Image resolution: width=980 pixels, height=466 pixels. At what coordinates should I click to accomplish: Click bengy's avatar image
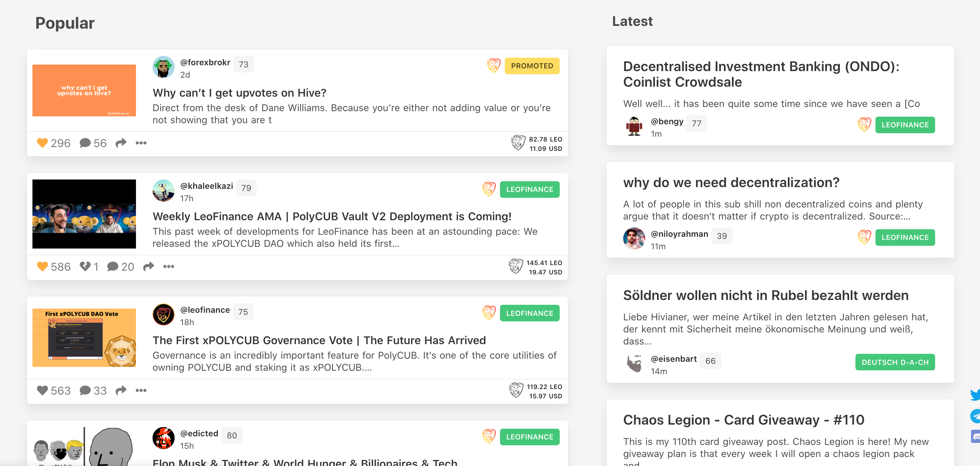(x=634, y=126)
